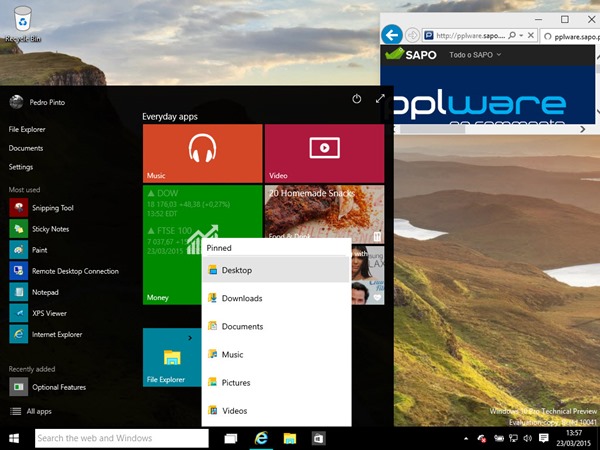Click the pplware banner logo
The width and height of the screenshot is (600, 450).
click(479, 104)
